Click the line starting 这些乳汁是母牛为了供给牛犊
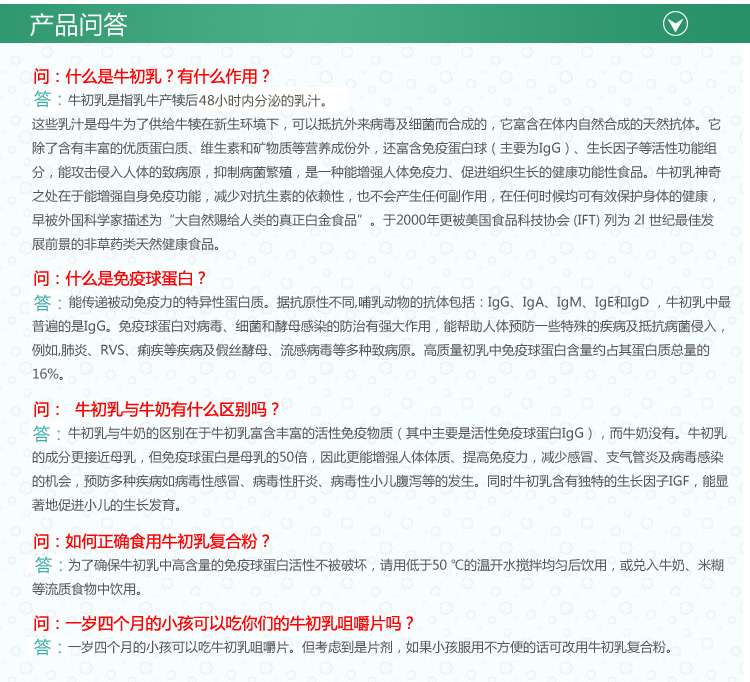Viewport: 750px width, 682px height. (376, 124)
